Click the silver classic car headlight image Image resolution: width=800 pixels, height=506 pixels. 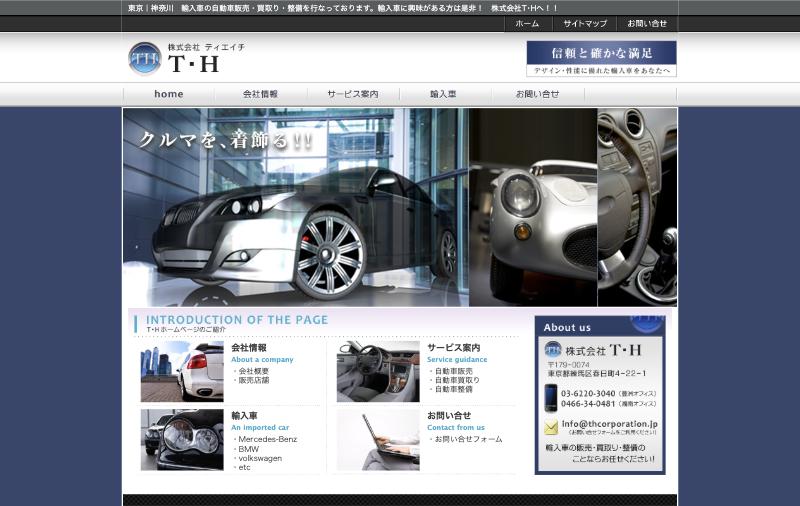pos(533,207)
